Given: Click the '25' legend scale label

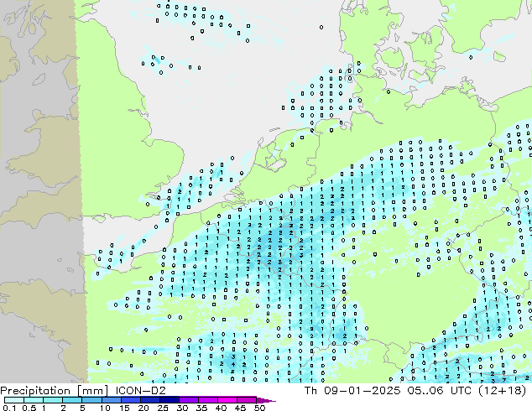Looking at the screenshot, I should coord(163,408).
